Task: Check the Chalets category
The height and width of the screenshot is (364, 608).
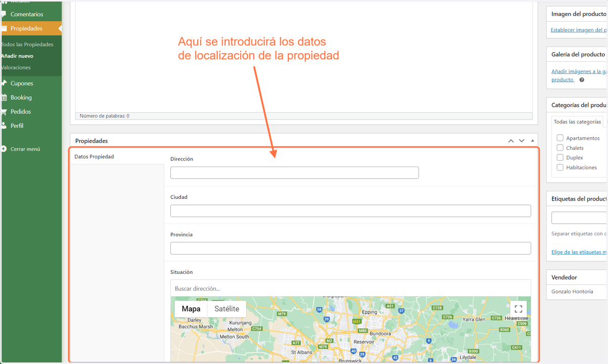Action: tap(560, 147)
